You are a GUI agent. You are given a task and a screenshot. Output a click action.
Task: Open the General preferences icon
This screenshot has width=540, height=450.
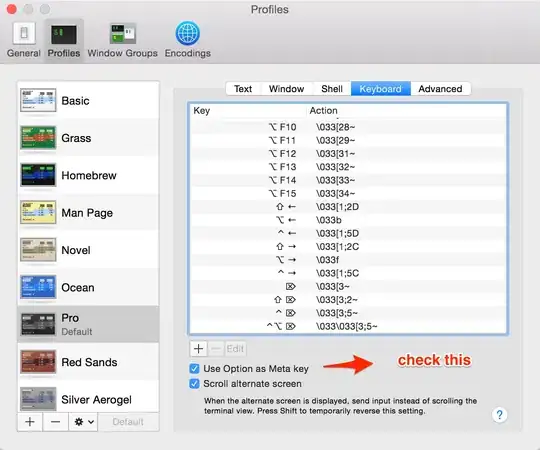click(x=24, y=34)
